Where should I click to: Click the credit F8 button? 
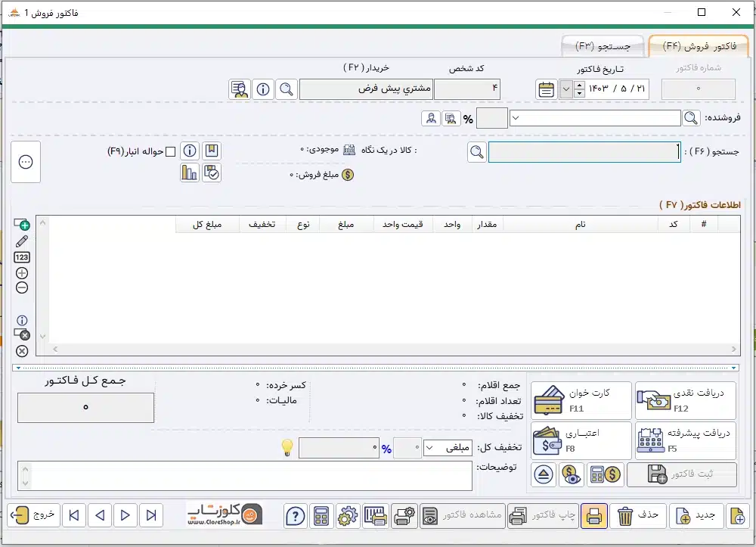tap(581, 440)
